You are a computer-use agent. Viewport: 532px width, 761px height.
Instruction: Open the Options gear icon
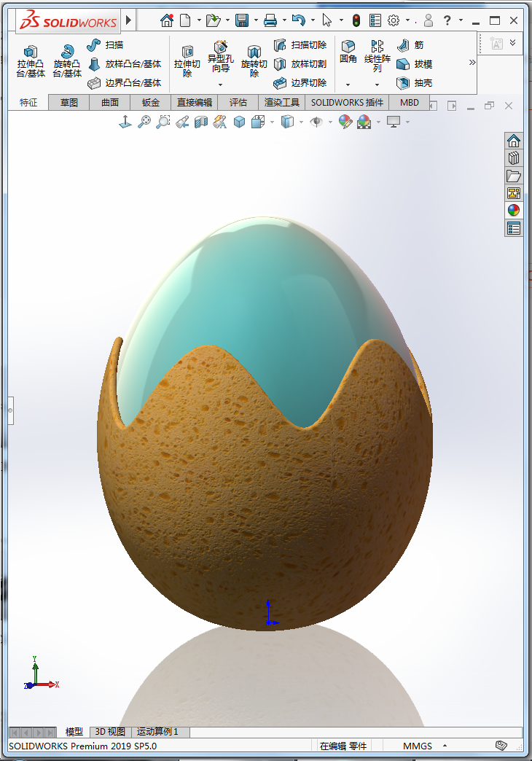(x=394, y=20)
